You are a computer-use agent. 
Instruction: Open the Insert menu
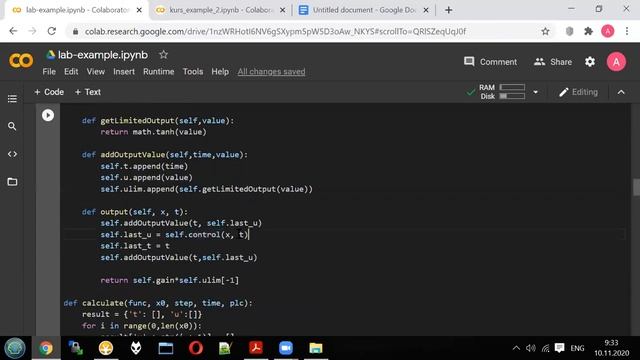point(124,72)
